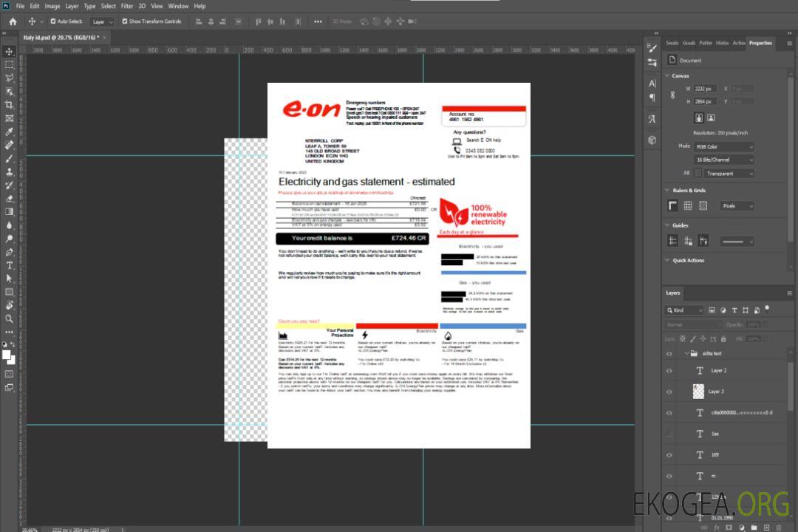Open the 3D panel cube icon
Screen dimensions: 798x532
652,140
